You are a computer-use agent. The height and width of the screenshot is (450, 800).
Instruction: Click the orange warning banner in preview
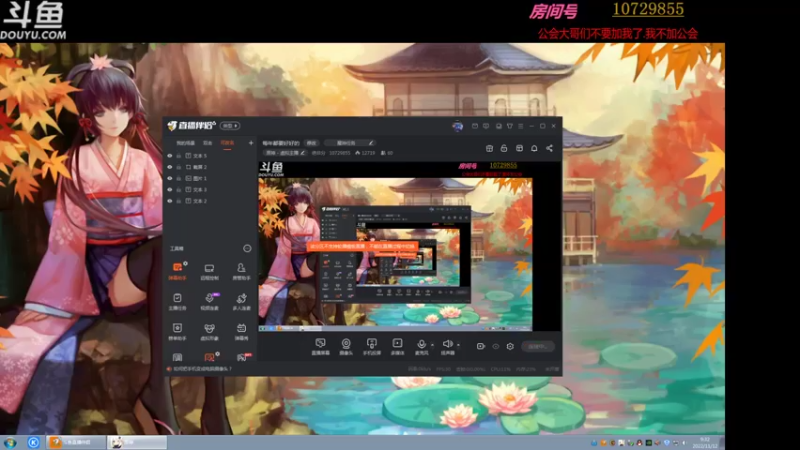pyautogui.click(x=363, y=246)
